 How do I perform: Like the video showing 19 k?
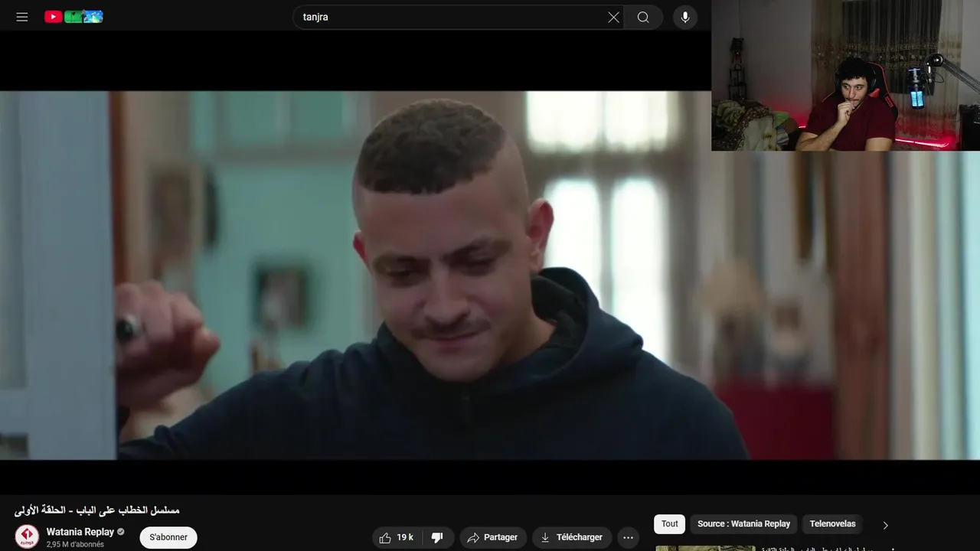397,537
